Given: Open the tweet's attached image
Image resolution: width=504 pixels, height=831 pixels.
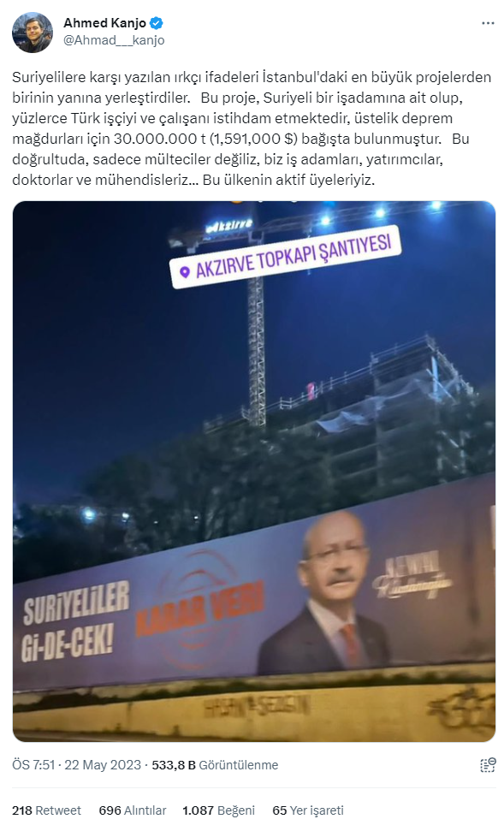Looking at the screenshot, I should click(x=254, y=471).
